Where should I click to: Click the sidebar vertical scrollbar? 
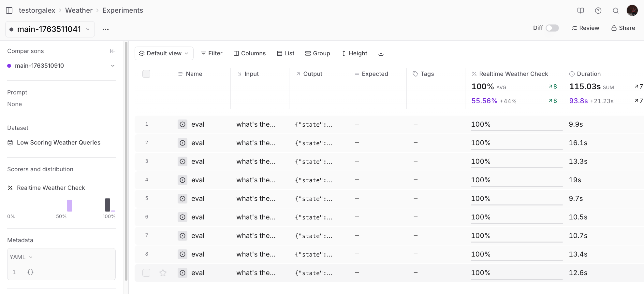126,161
